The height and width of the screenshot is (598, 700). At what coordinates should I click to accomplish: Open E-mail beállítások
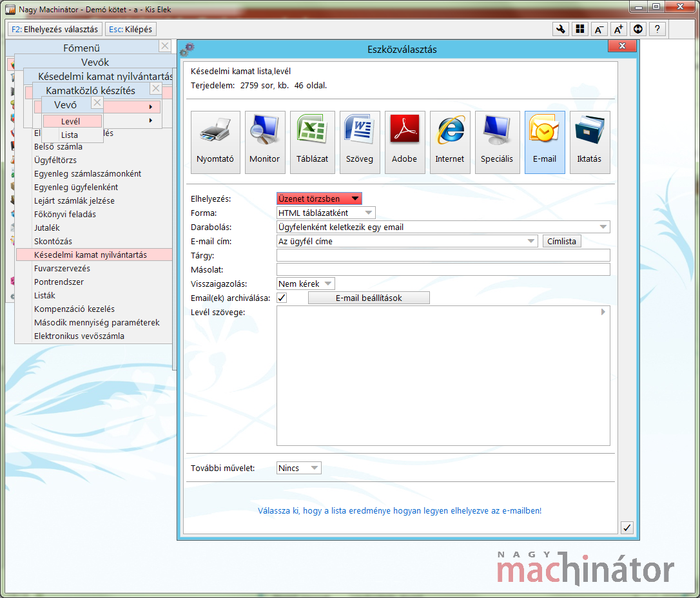[369, 298]
